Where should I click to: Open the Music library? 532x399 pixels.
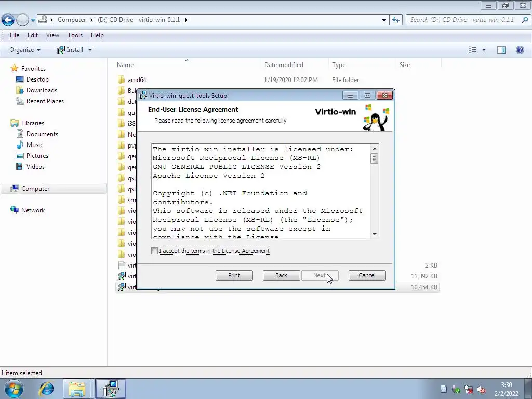(35, 144)
